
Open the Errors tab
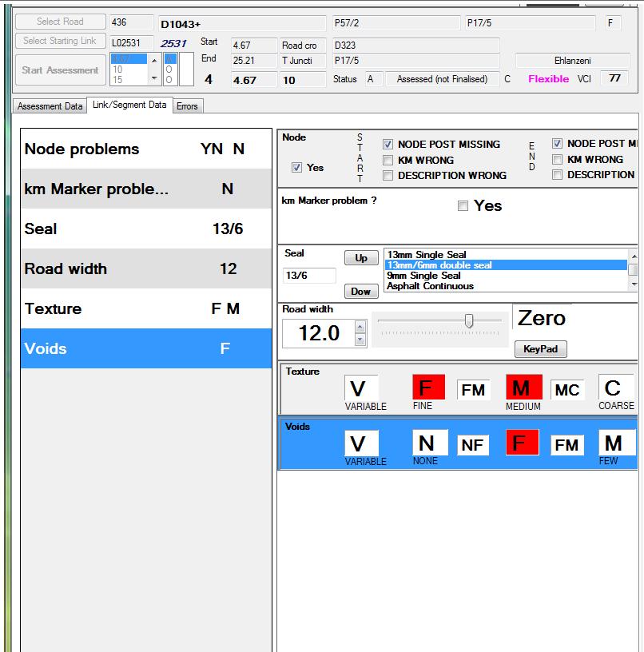coord(187,106)
